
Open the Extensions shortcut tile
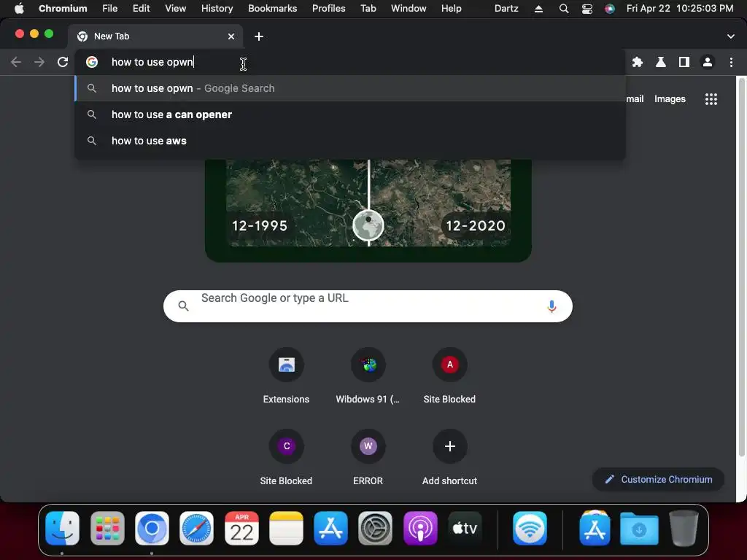[x=286, y=376]
